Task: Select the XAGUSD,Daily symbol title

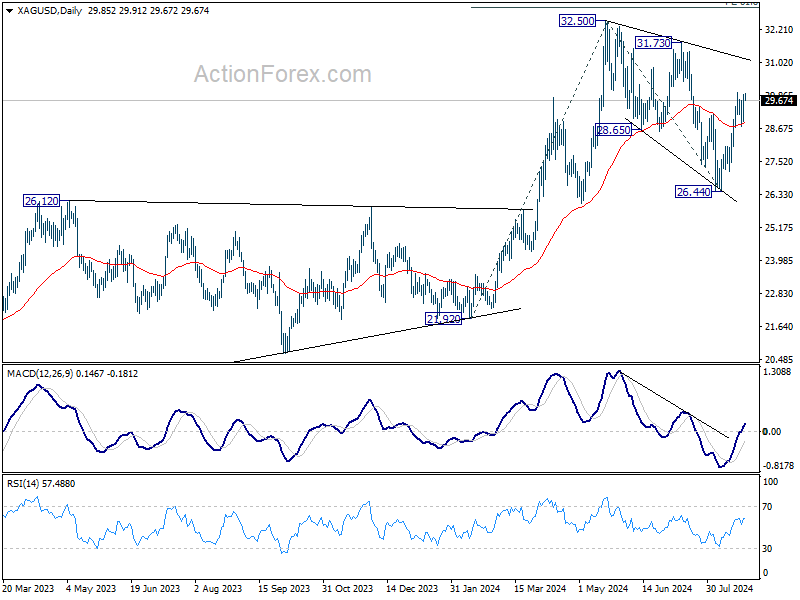Action: (49, 10)
